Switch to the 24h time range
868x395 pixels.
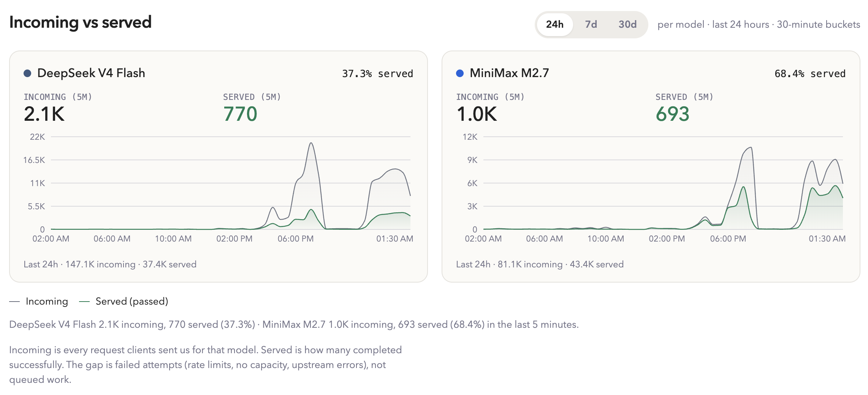click(x=554, y=25)
